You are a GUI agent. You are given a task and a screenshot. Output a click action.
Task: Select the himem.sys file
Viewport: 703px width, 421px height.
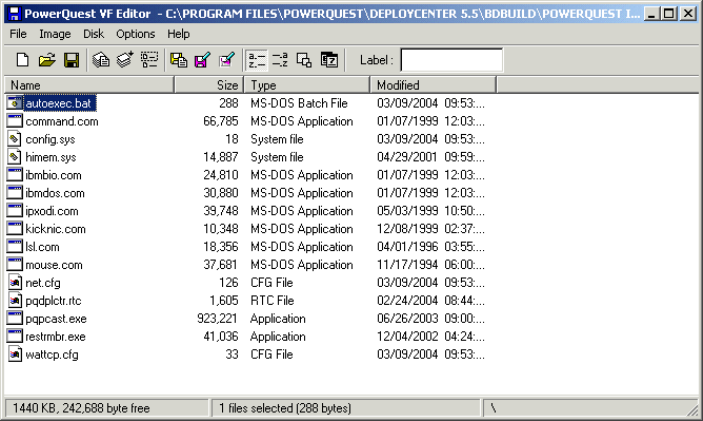(51, 157)
